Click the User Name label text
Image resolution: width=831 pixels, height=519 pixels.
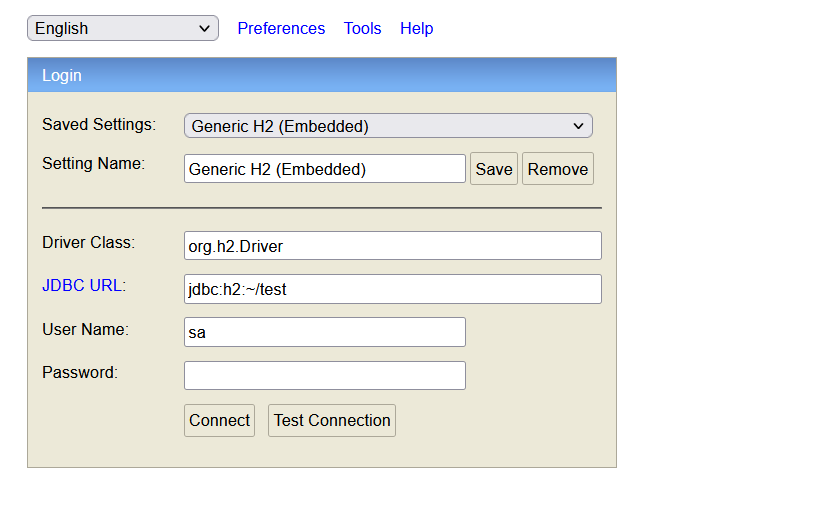click(x=85, y=329)
